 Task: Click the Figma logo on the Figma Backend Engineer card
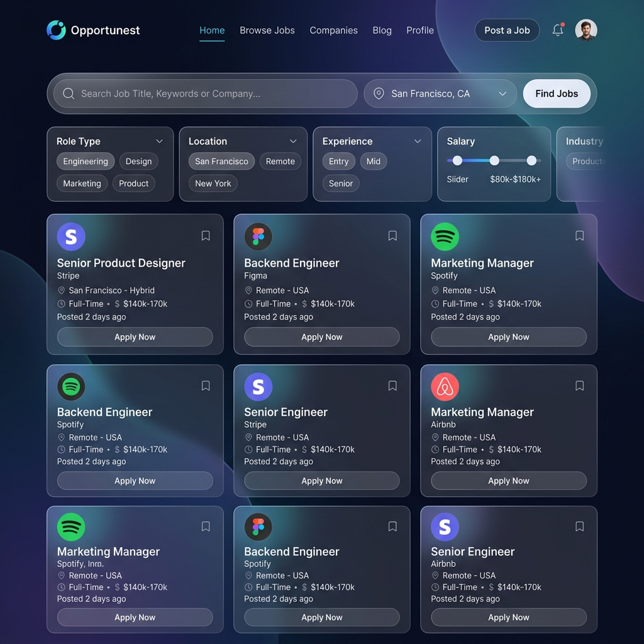tap(258, 236)
